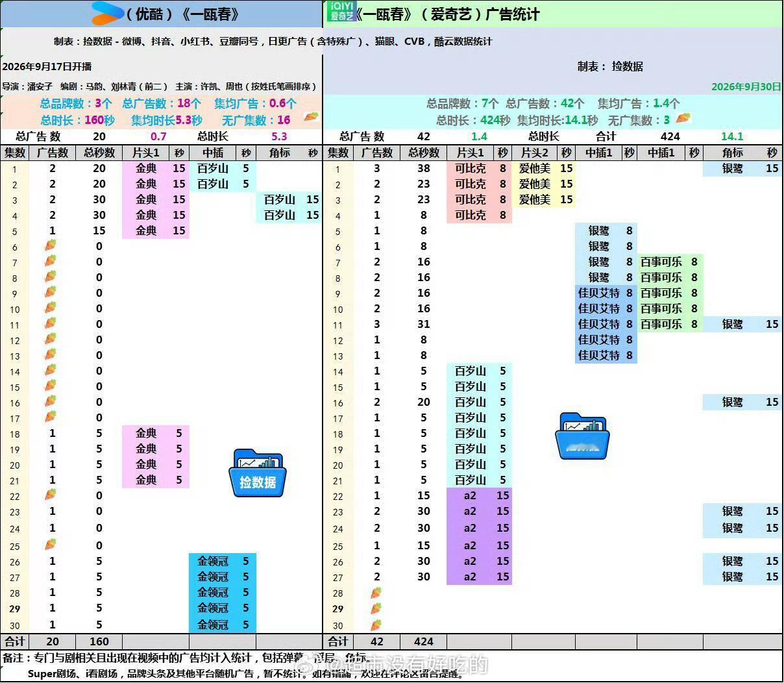The height and width of the screenshot is (683, 784).
Task: Select 可比克 cell in iQIYI episode 4 row
Action: (x=471, y=215)
